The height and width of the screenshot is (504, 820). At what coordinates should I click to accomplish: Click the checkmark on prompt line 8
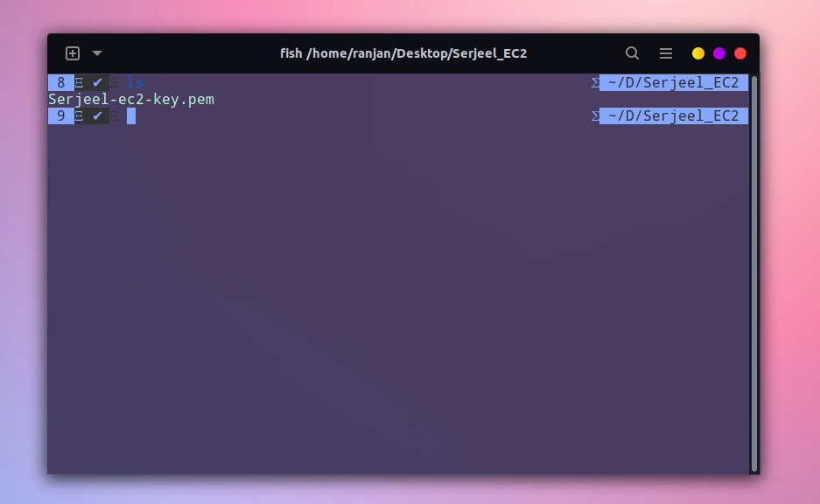[x=97, y=82]
